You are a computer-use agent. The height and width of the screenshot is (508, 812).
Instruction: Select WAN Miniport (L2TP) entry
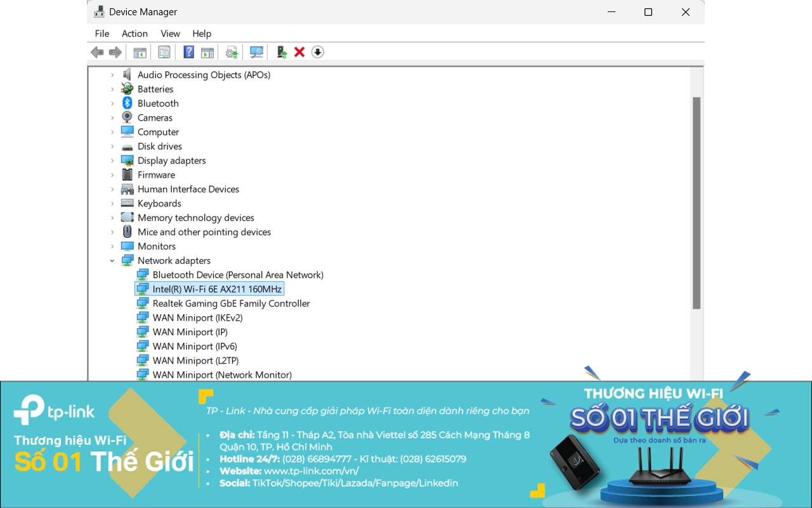point(195,361)
